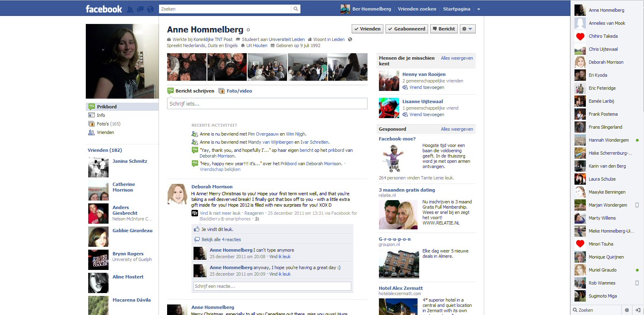644x315 pixels.
Task: Click Reageren on Deborah's post
Action: (254, 213)
